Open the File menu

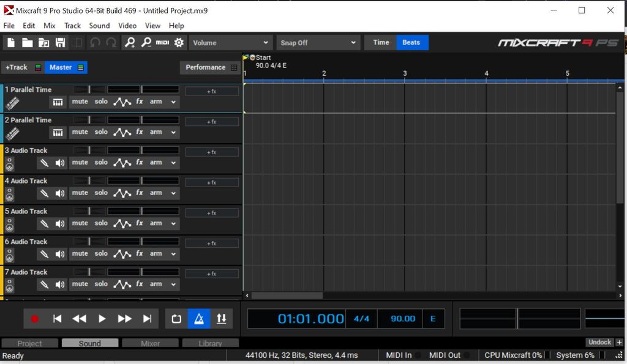[9, 26]
